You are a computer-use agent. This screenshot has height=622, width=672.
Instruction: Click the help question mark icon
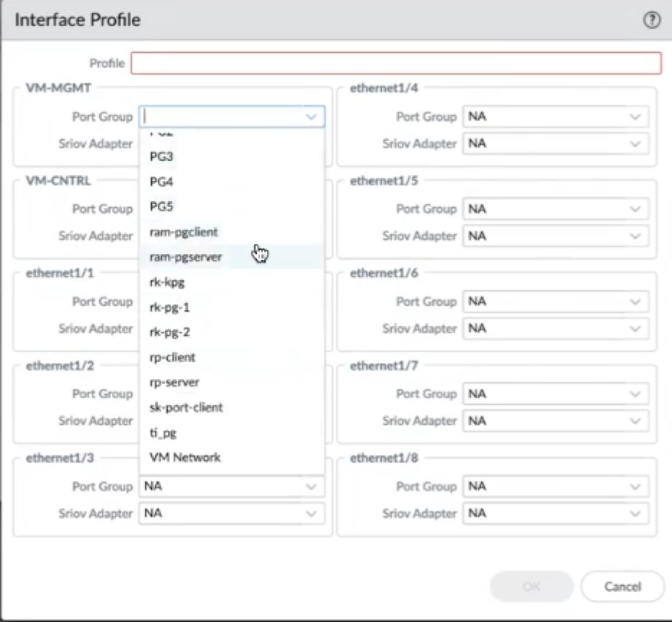click(651, 21)
